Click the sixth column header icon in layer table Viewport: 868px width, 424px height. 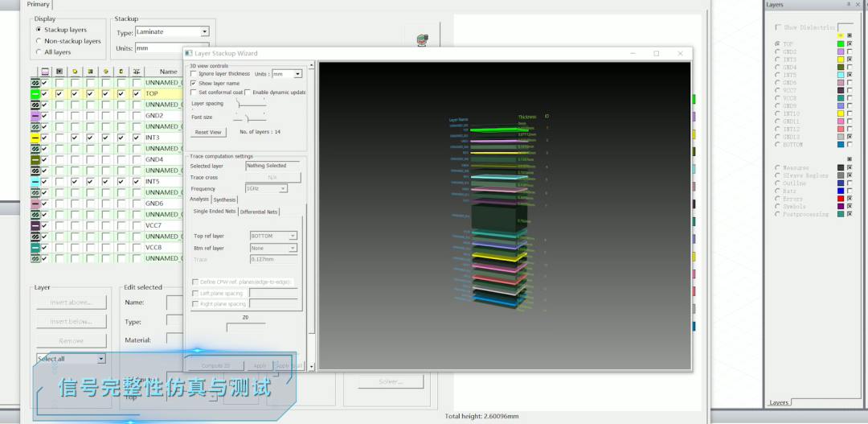[121, 72]
